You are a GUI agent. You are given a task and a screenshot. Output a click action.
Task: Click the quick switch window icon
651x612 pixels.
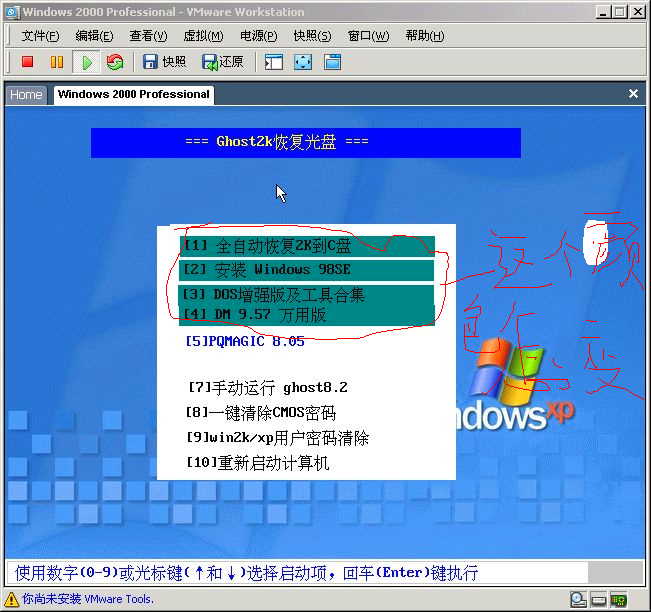coord(333,62)
